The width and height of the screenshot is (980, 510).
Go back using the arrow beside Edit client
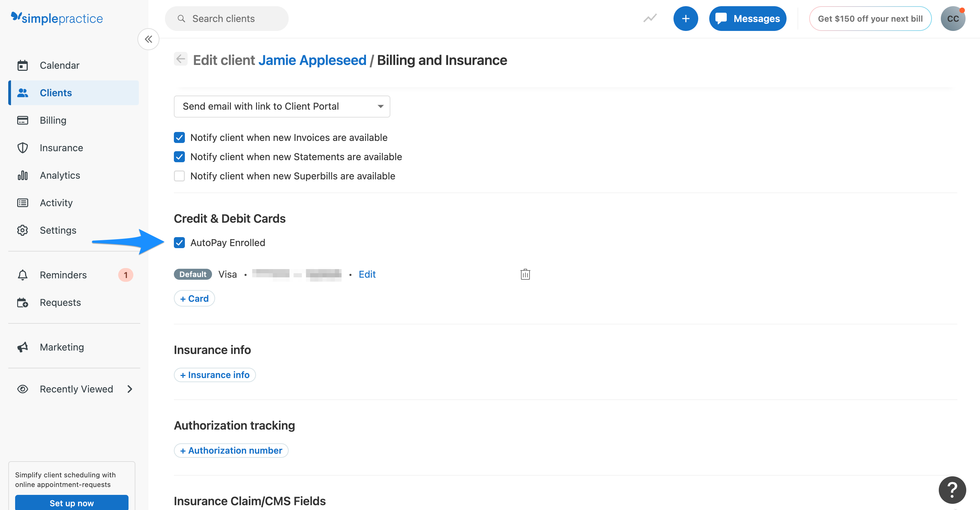[181, 59]
